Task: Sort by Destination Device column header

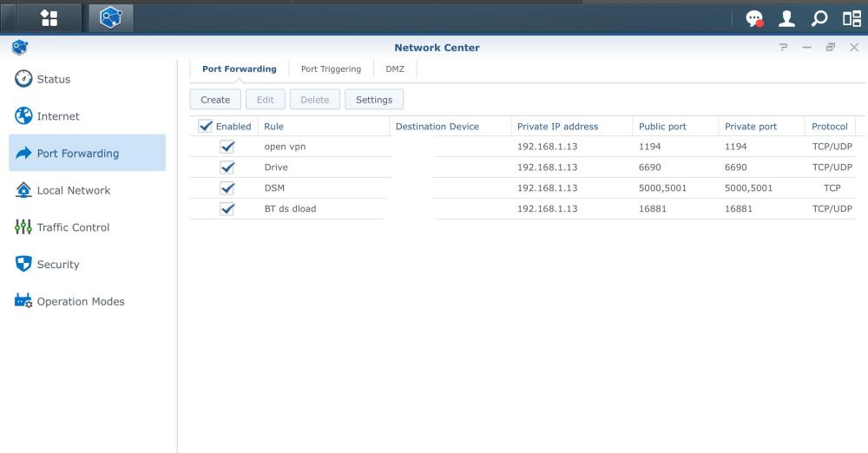Action: [450, 126]
